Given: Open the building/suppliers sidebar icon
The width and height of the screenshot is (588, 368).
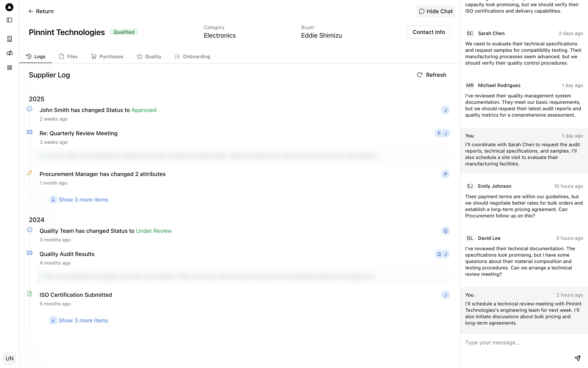Looking at the screenshot, I should [9, 39].
